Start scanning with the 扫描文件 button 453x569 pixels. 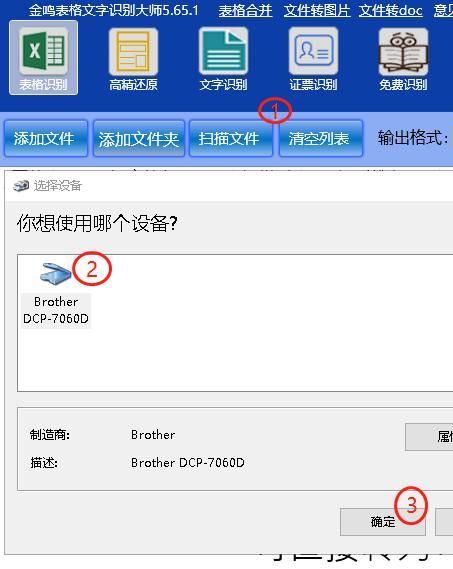pos(231,139)
